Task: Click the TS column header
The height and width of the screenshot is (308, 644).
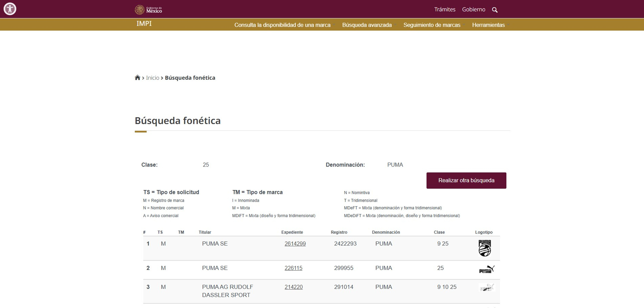Action: (160, 232)
